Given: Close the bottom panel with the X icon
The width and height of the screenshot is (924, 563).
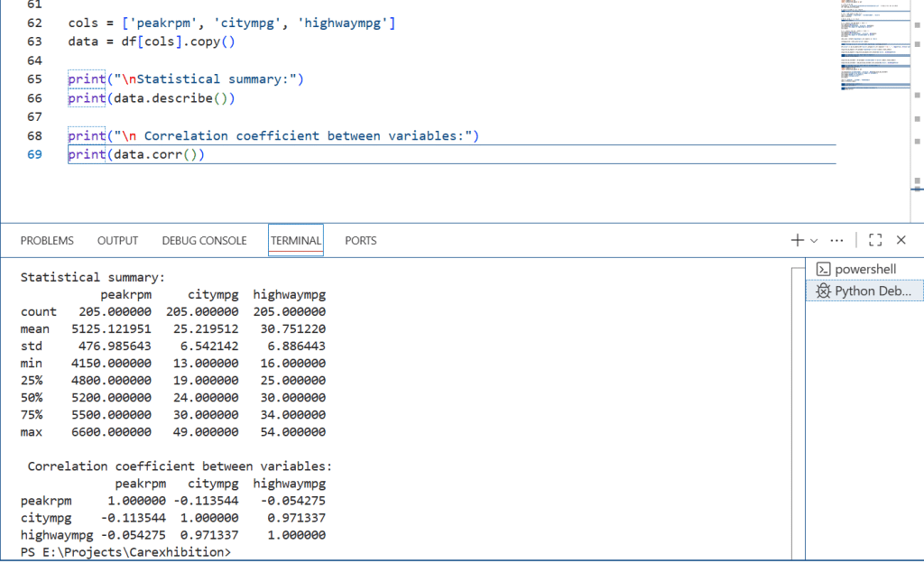Looking at the screenshot, I should pos(901,240).
